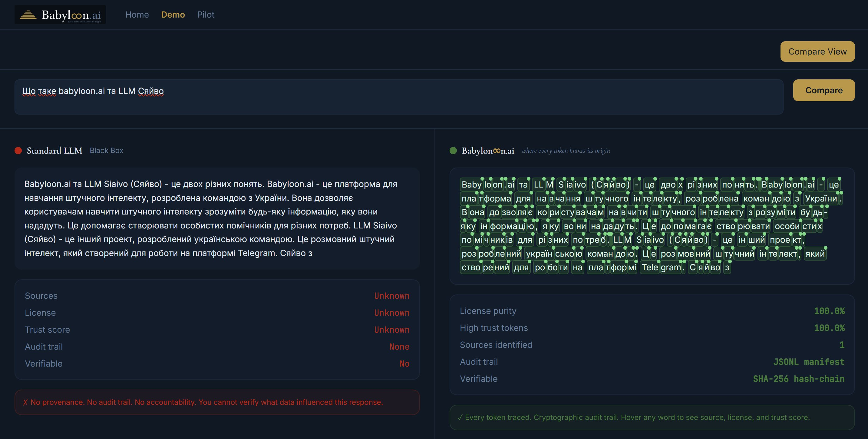Click the tagline "where every token knows its origin"

(x=566, y=151)
